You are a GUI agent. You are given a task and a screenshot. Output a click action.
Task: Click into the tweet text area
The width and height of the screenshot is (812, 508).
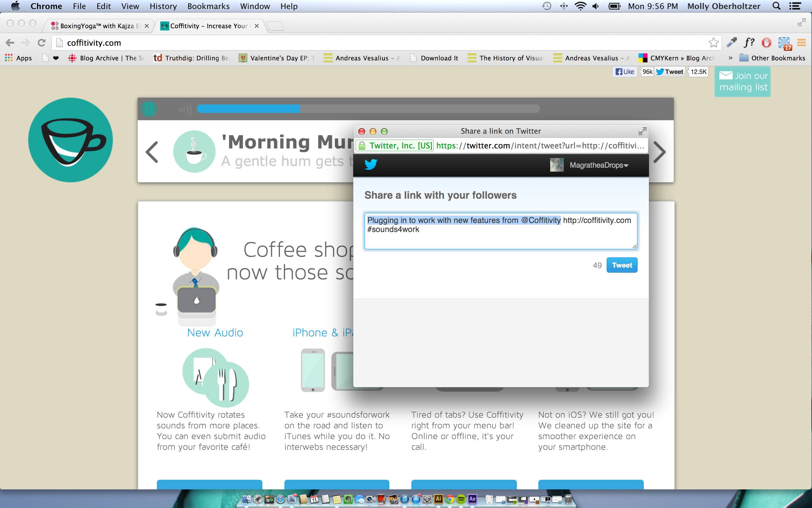coord(501,231)
